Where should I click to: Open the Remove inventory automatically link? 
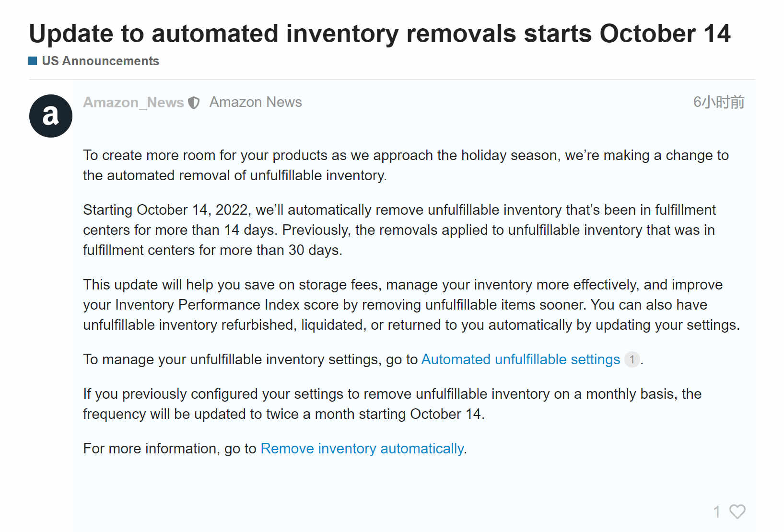coord(362,449)
